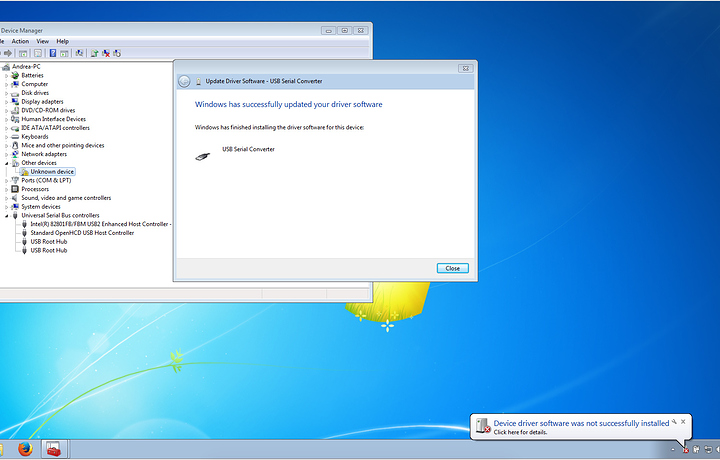This screenshot has width=720, height=460.
Task: Click the Display adapters category icon
Action: pyautogui.click(x=15, y=101)
